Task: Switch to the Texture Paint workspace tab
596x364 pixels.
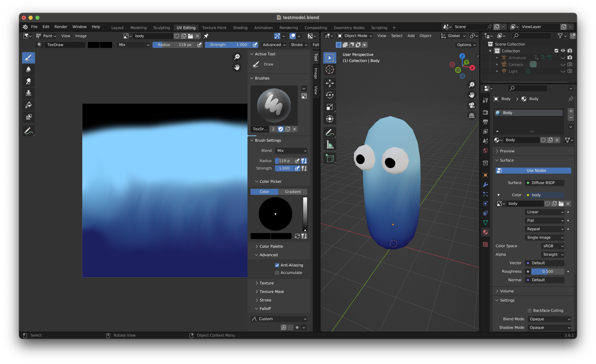Action: click(214, 28)
